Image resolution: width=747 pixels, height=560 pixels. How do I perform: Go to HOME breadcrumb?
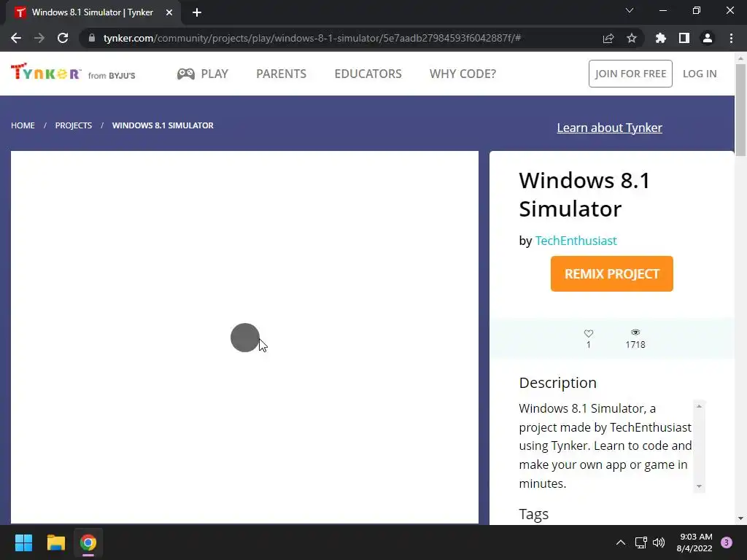pyautogui.click(x=23, y=125)
